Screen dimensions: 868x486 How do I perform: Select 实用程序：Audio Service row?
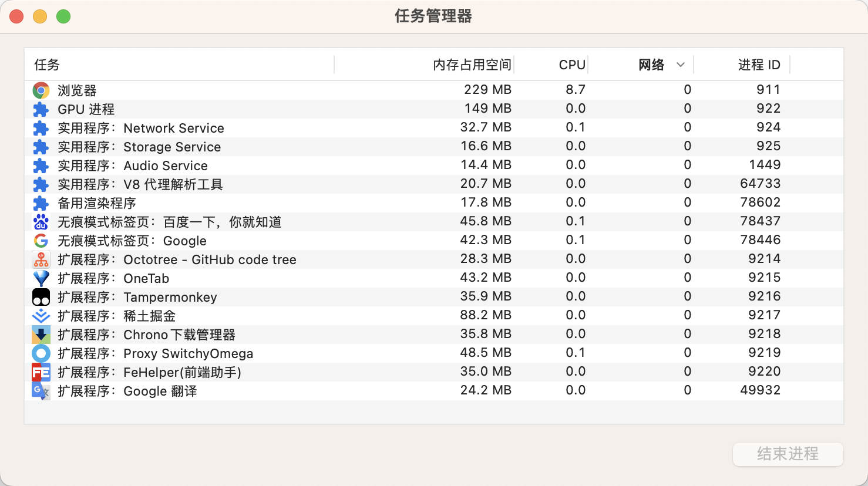point(434,166)
